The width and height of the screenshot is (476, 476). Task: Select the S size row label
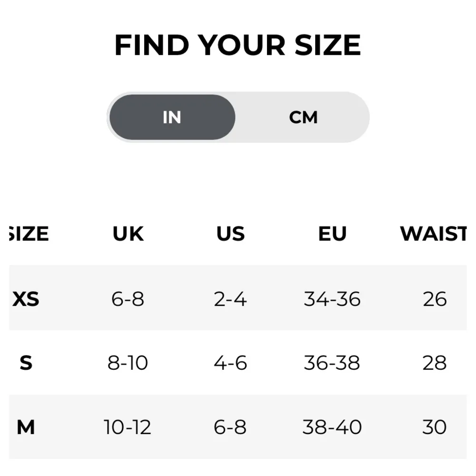tap(26, 363)
